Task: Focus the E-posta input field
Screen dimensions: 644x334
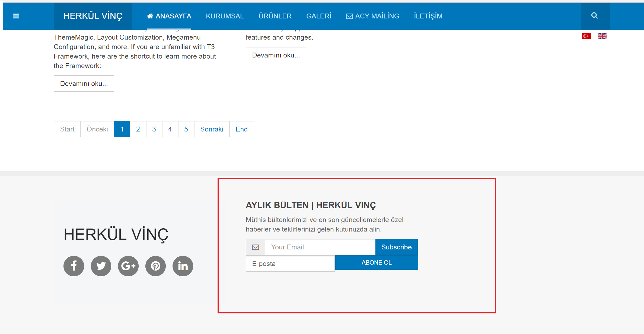Action: pos(290,264)
